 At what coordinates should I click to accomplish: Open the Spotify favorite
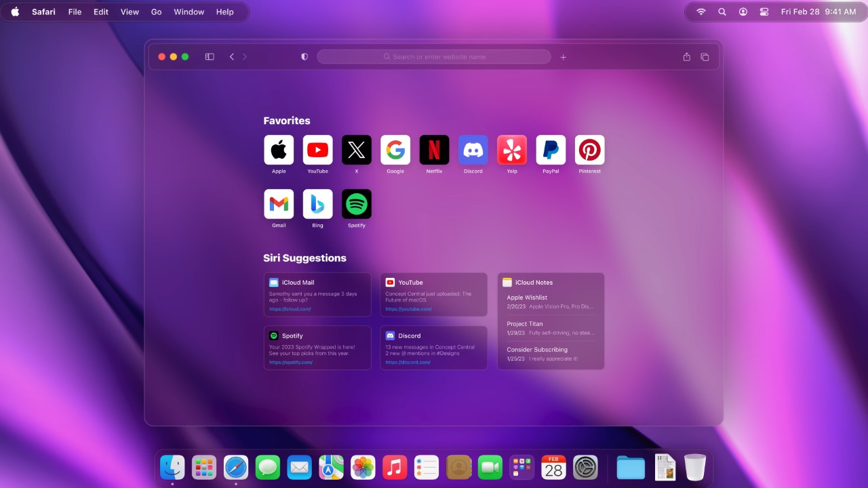[356, 204]
